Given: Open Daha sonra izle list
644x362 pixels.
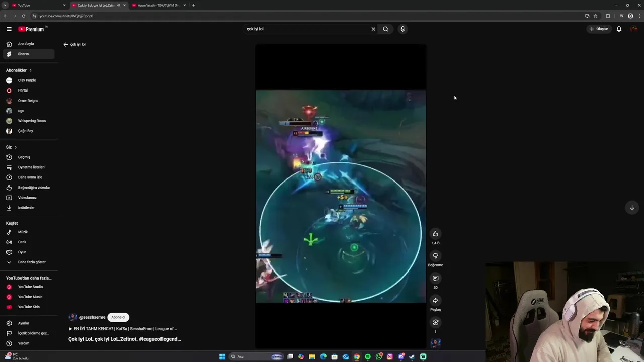Looking at the screenshot, I should pos(29,177).
